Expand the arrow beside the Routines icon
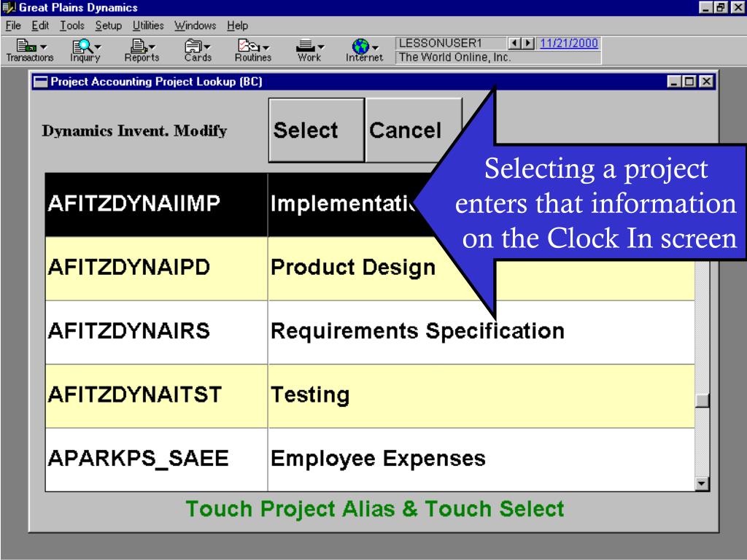Screen dimensions: 747x560 coord(266,47)
